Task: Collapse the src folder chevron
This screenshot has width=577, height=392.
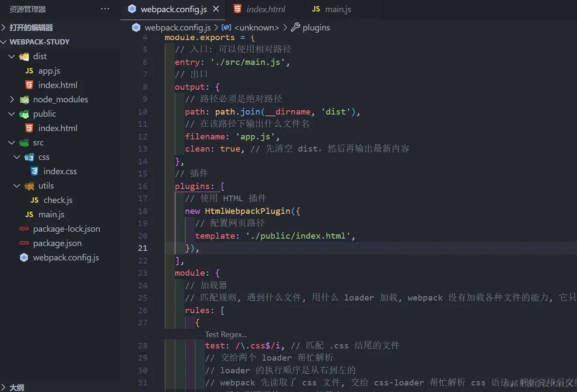Action: (12, 142)
